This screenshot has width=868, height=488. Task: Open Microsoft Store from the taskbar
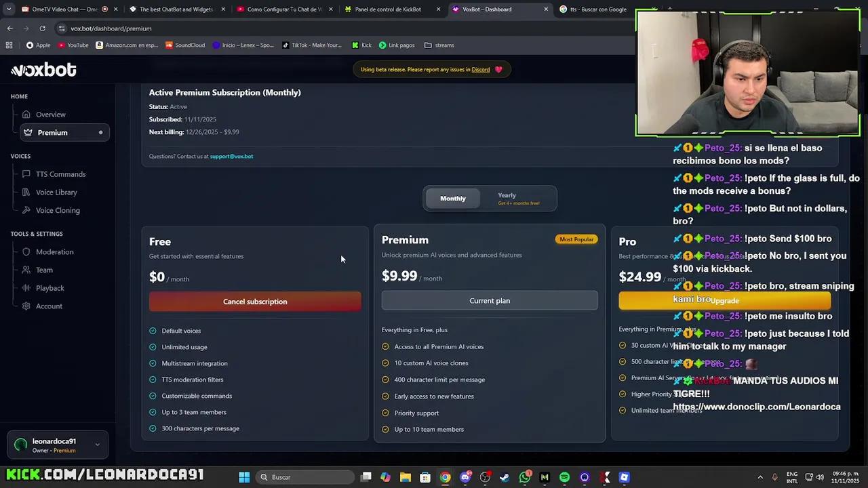(425, 477)
